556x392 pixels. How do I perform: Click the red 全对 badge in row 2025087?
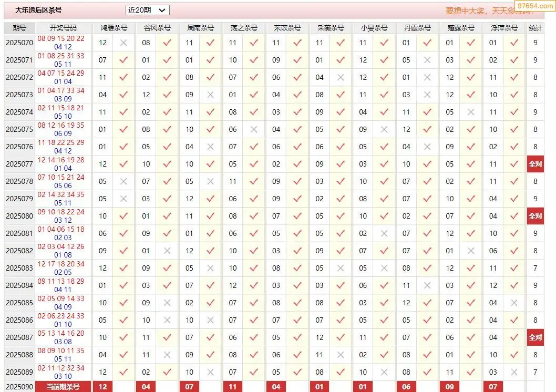click(x=536, y=337)
